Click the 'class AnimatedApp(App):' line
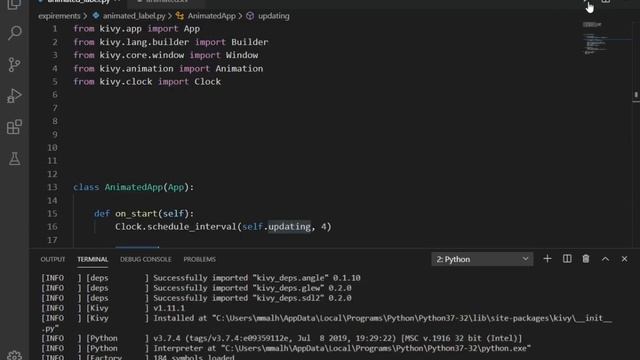This screenshot has height=360, width=640. pos(133,187)
